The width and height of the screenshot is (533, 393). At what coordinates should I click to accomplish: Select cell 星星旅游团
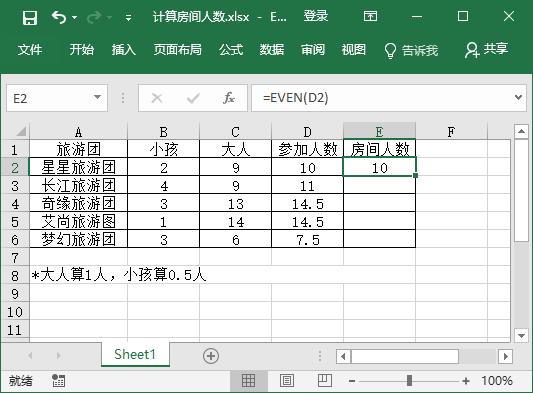[x=79, y=167]
